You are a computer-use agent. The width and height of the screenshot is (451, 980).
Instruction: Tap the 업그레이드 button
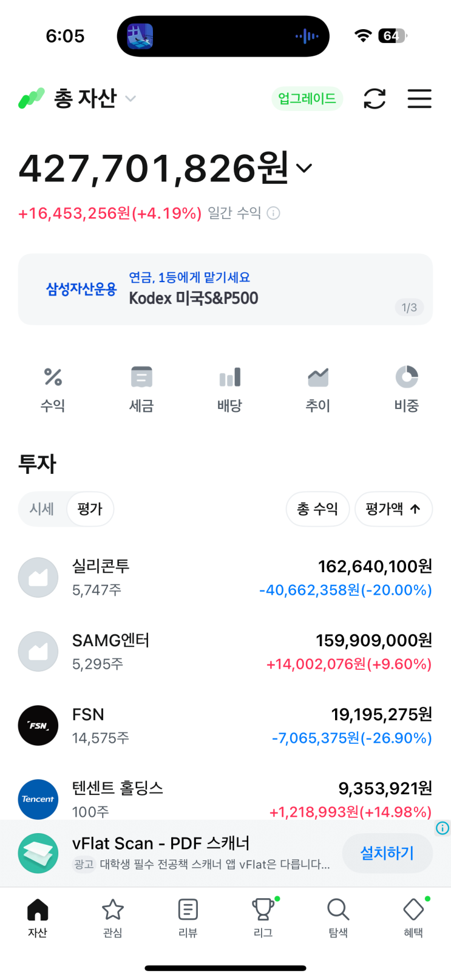tap(307, 98)
